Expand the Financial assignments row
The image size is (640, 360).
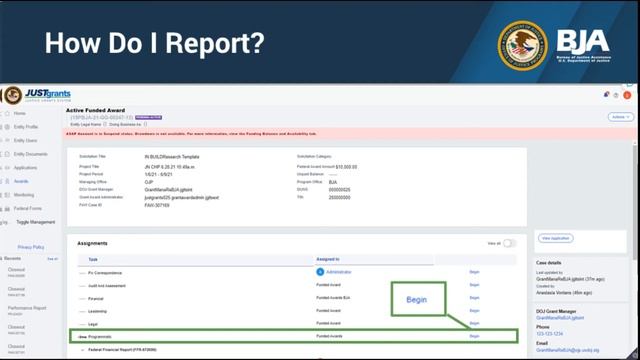(x=82, y=299)
